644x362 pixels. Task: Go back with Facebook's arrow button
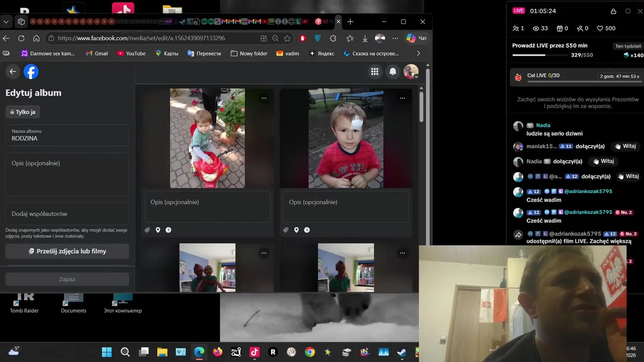point(13,72)
